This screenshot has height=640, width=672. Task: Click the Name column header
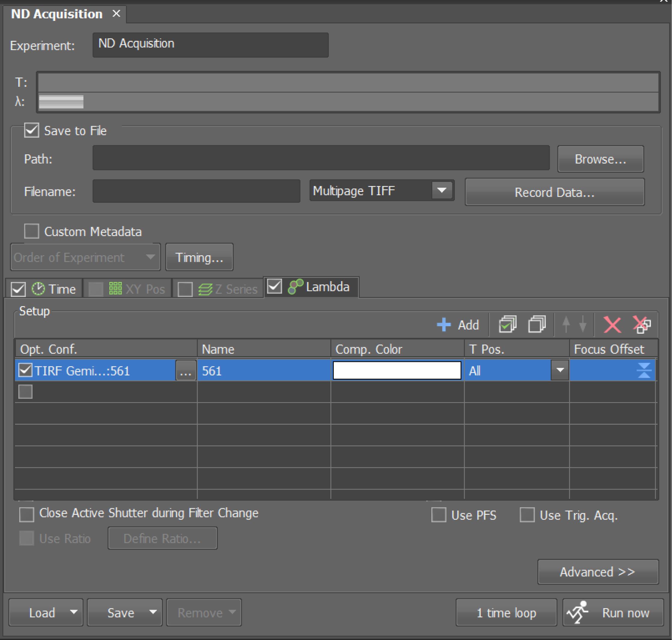click(x=264, y=349)
